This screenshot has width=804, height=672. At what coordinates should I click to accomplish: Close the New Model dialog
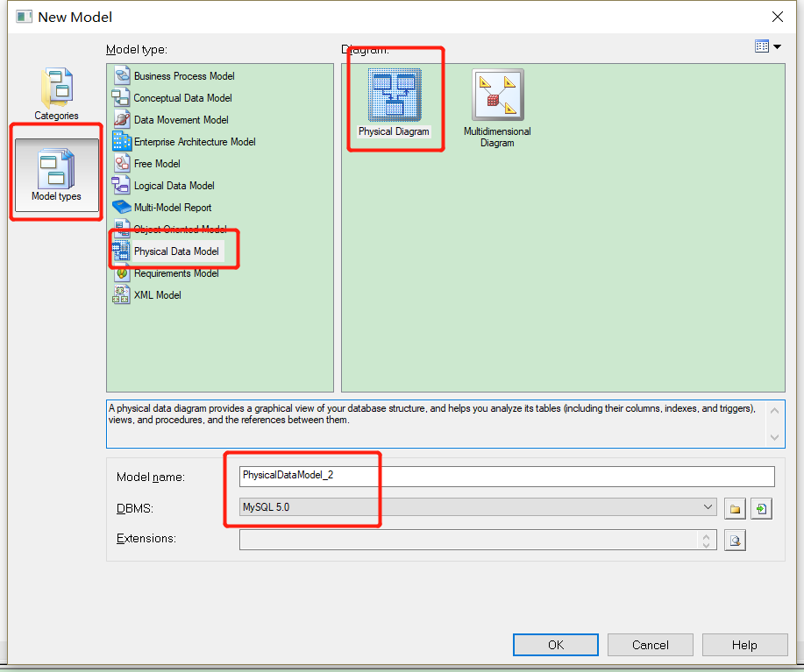coord(778,17)
